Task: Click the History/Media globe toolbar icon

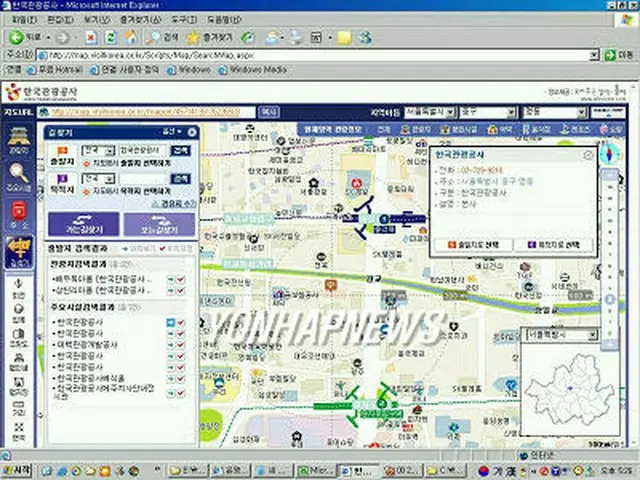Action: [248, 38]
